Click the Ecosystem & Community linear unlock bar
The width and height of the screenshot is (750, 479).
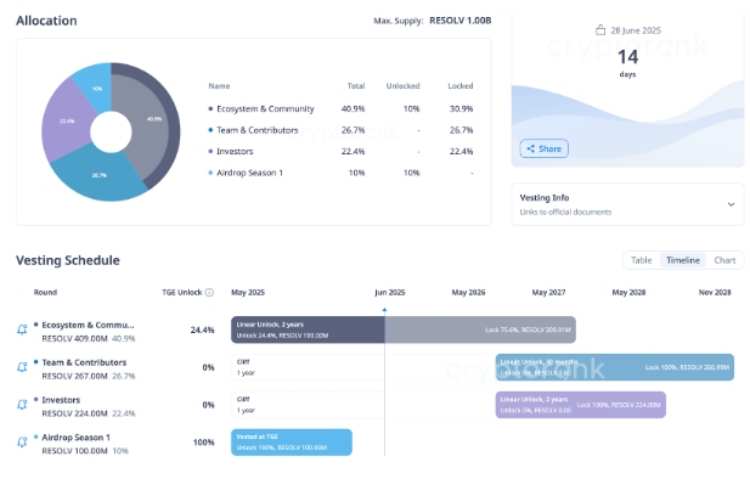(x=402, y=330)
